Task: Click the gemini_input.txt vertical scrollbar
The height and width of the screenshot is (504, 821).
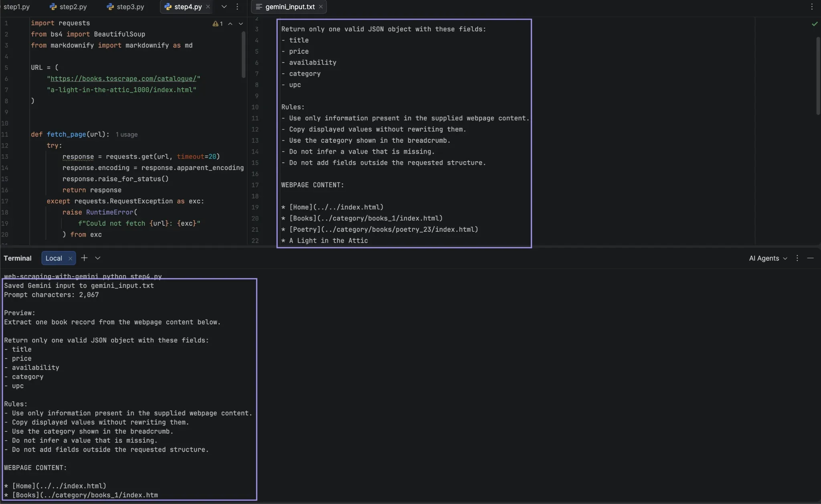Action: click(818, 75)
